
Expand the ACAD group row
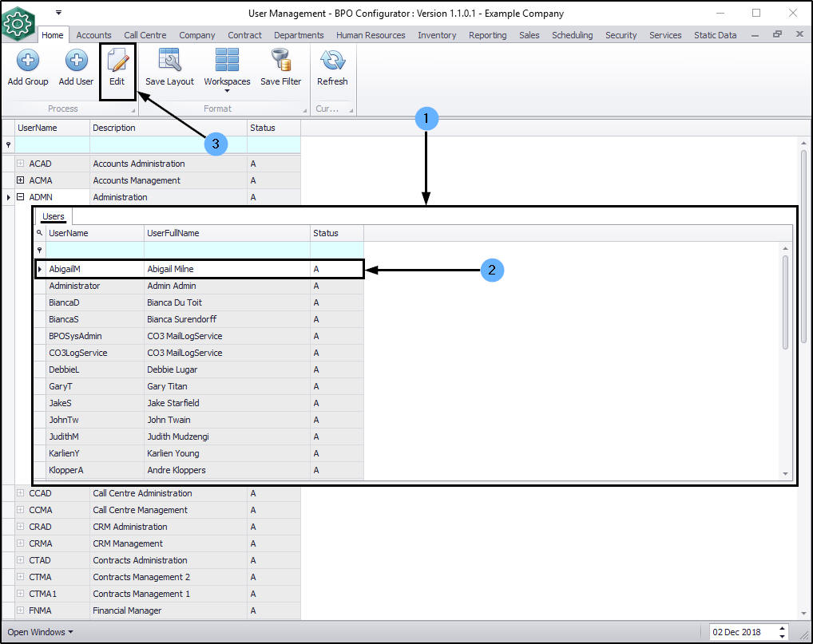(20, 164)
